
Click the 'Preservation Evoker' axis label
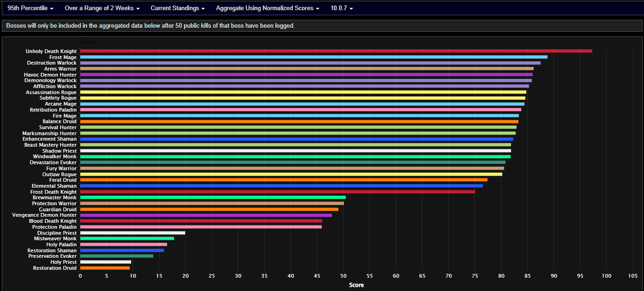point(53,256)
